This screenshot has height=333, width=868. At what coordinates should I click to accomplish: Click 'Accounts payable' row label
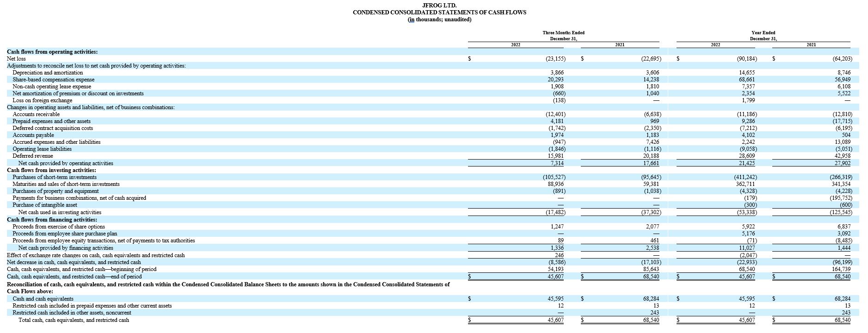(x=33, y=135)
